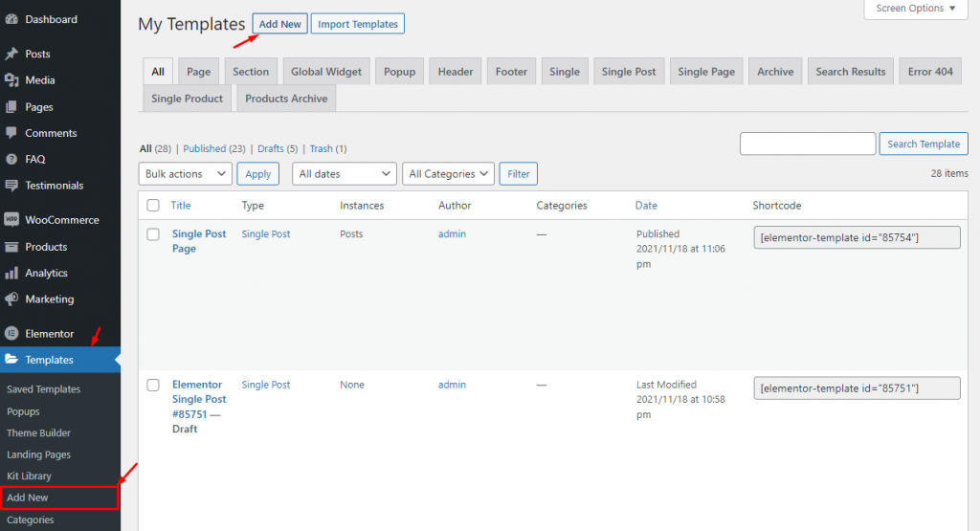Switch to the Section tab
Viewport: 980px width, 531px height.
click(x=251, y=72)
